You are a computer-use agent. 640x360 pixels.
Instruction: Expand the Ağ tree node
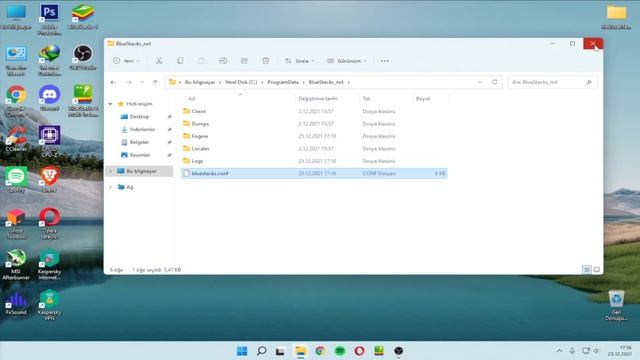[110, 187]
